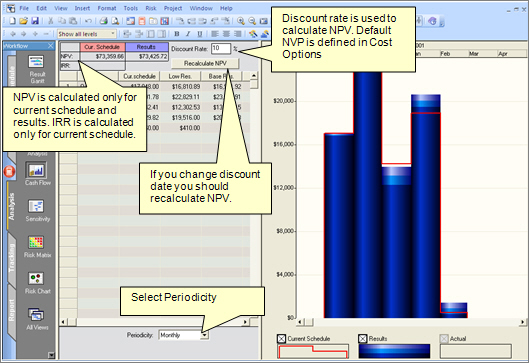The width and height of the screenshot is (529, 363).
Task: Open the Risk Chart view
Action: 36,279
